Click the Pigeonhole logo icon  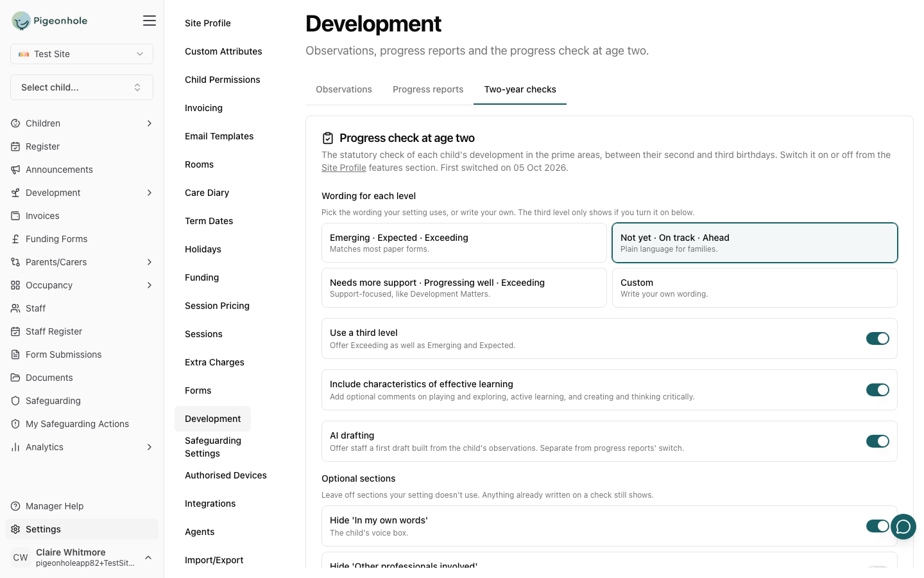pyautogui.click(x=21, y=21)
